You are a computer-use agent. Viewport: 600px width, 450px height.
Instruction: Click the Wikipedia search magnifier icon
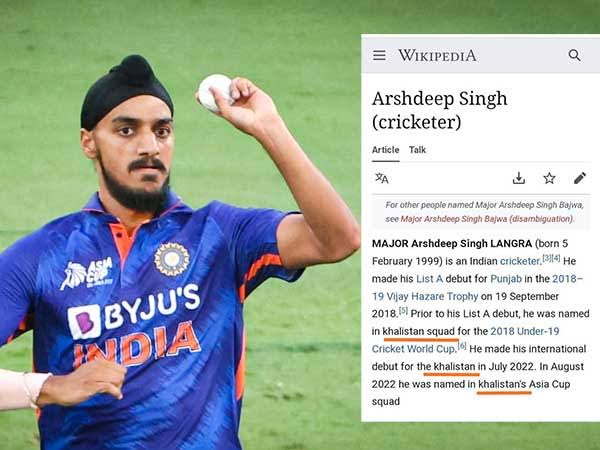tap(574, 55)
